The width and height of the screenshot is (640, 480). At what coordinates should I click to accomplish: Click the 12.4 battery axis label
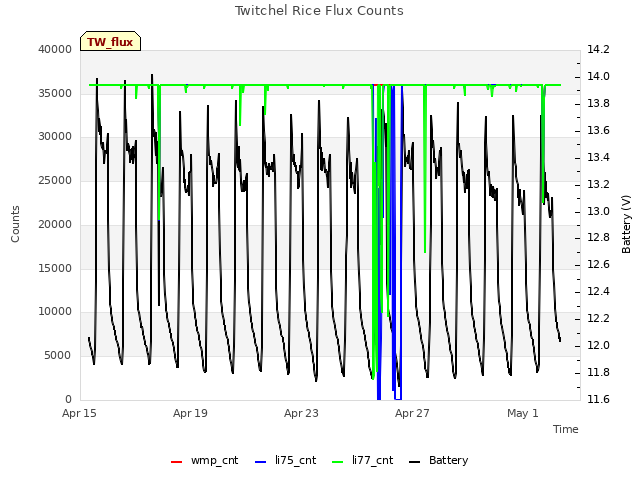pyautogui.click(x=598, y=291)
